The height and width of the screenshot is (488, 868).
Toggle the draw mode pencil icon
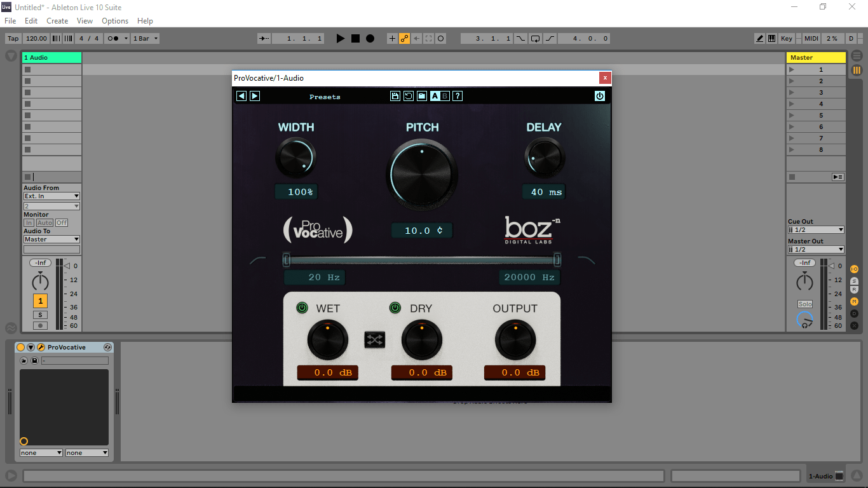(x=760, y=38)
